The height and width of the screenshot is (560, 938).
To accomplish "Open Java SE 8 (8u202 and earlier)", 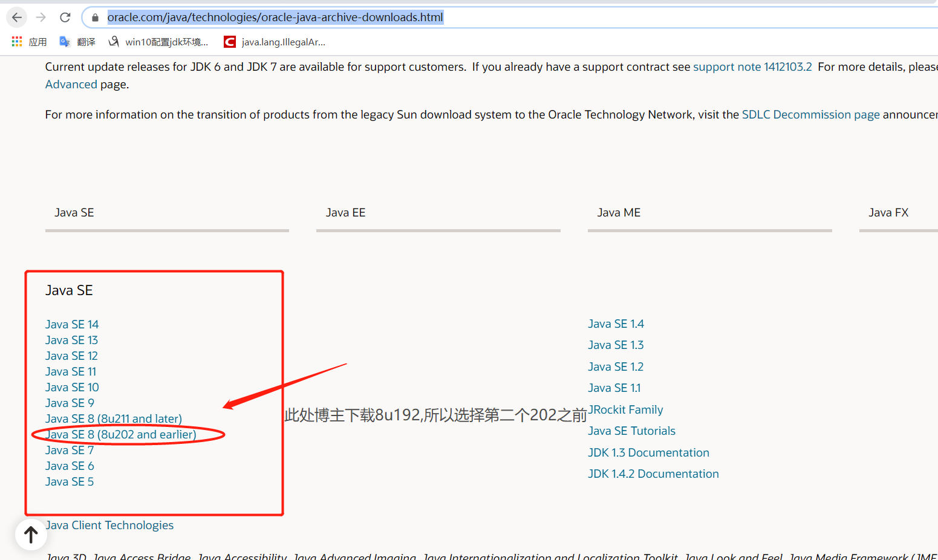I will tap(120, 434).
